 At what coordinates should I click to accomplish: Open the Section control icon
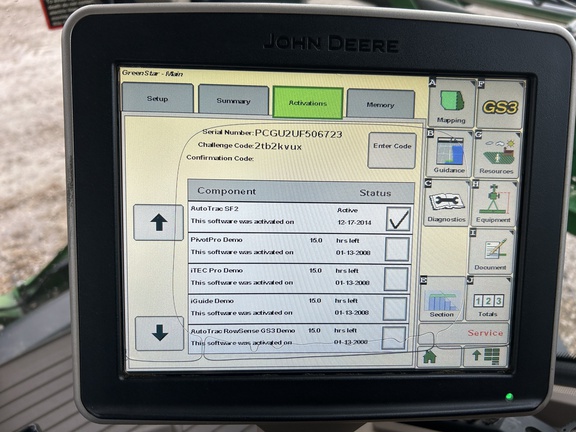tap(442, 299)
